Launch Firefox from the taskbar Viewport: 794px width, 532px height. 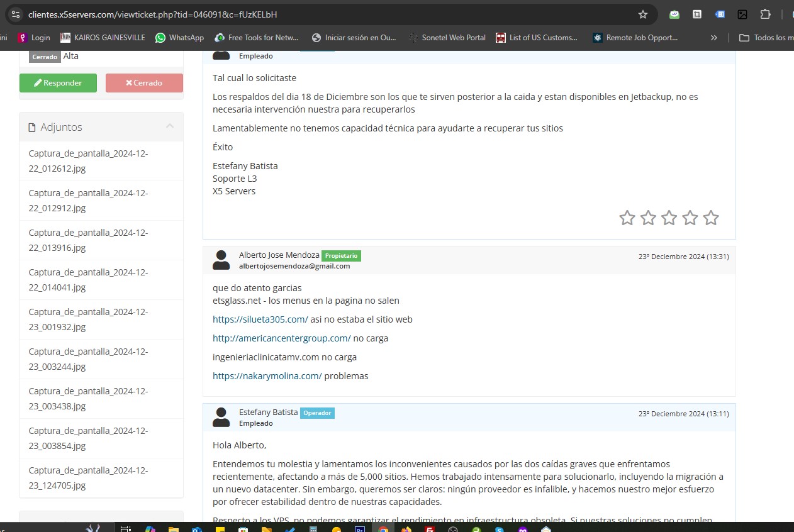point(406,528)
